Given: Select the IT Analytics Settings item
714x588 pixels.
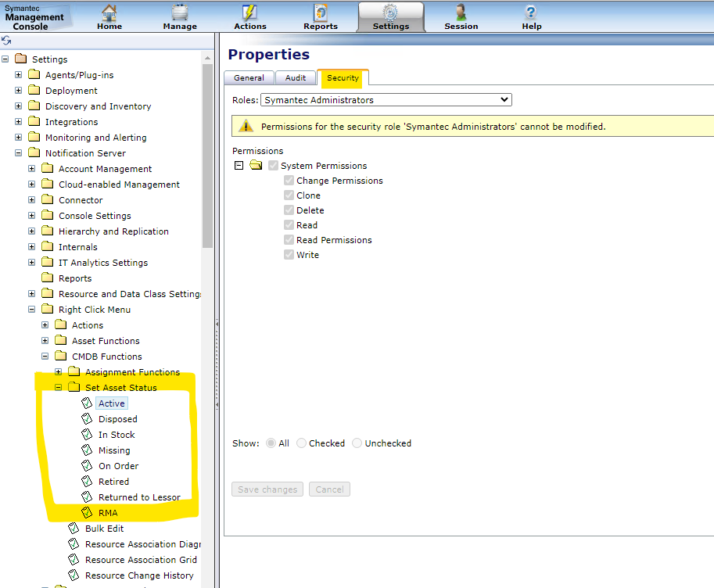Looking at the screenshot, I should 103,263.
